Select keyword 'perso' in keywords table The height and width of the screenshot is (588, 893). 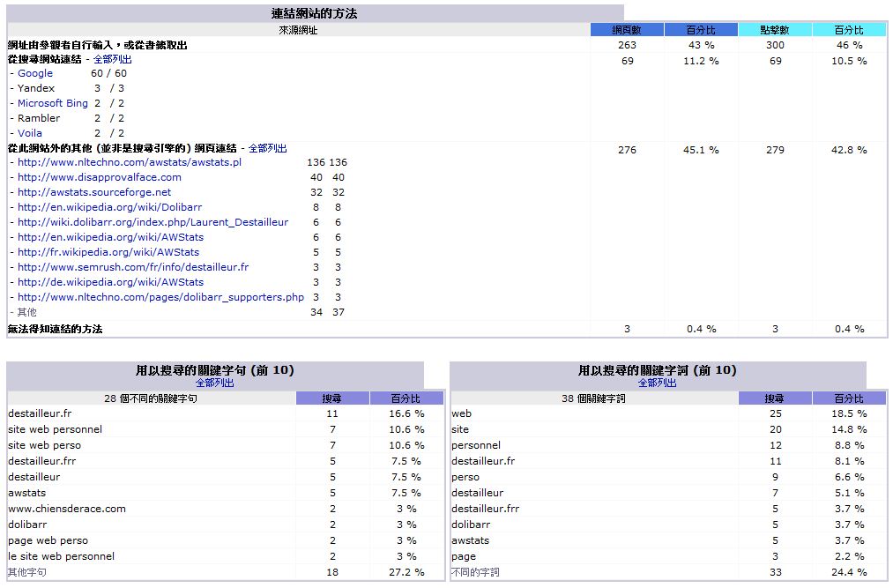point(465,478)
